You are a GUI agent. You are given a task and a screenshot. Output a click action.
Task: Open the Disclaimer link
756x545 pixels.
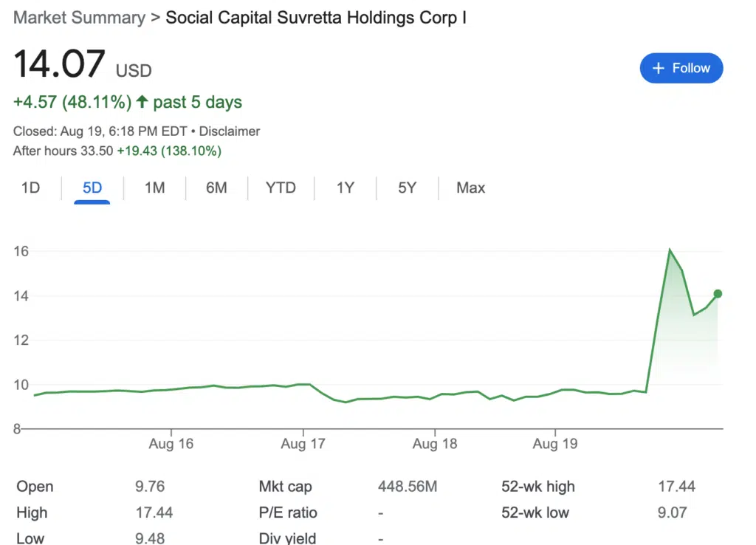(230, 131)
